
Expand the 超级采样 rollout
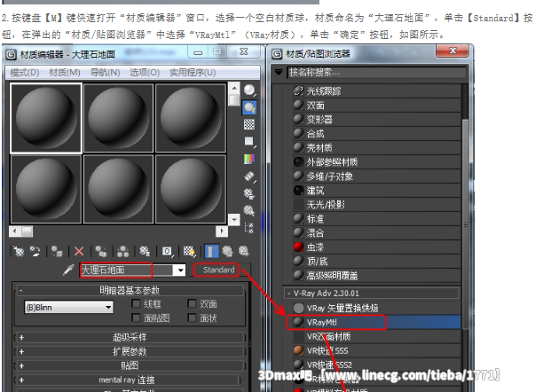[130, 337]
